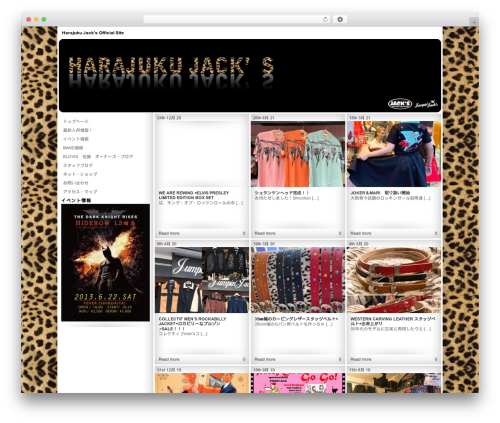Click Read more on the Western Carving Leather post
Viewport: 500px width, 423px height.
pyautogui.click(x=361, y=359)
